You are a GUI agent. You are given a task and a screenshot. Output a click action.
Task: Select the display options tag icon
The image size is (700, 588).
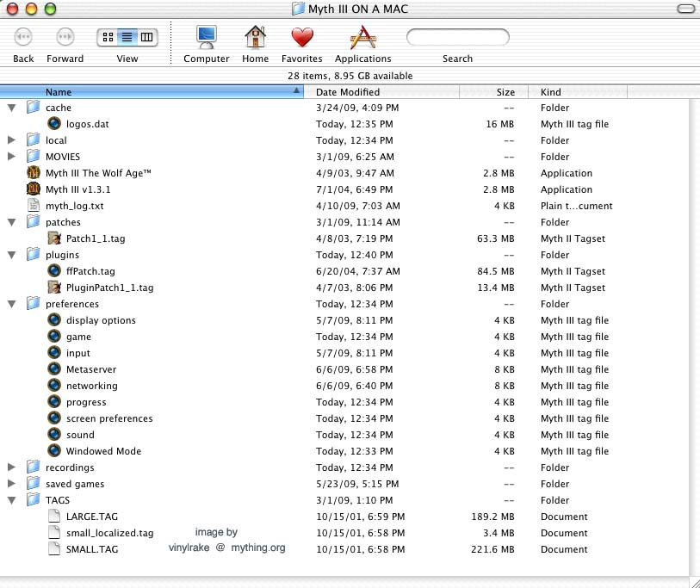[54, 319]
